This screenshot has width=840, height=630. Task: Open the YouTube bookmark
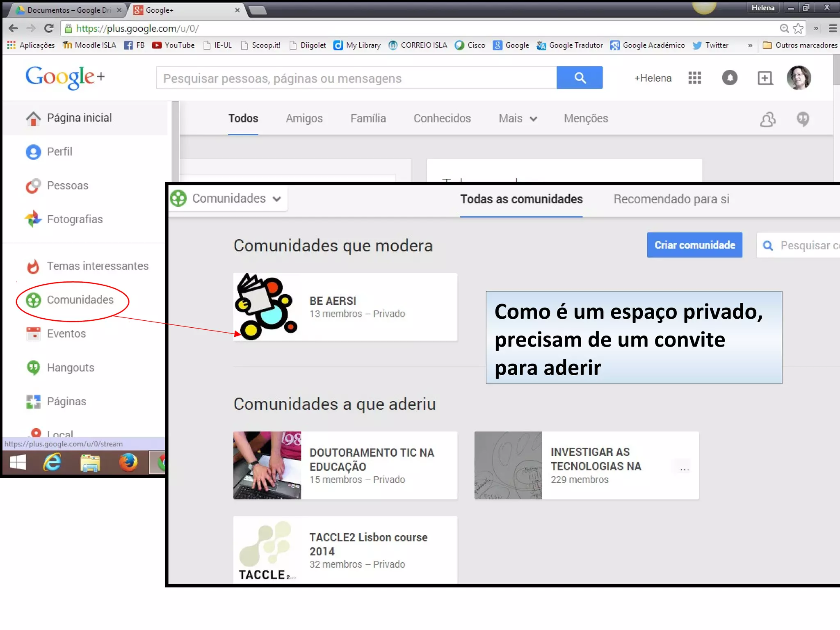pyautogui.click(x=173, y=45)
